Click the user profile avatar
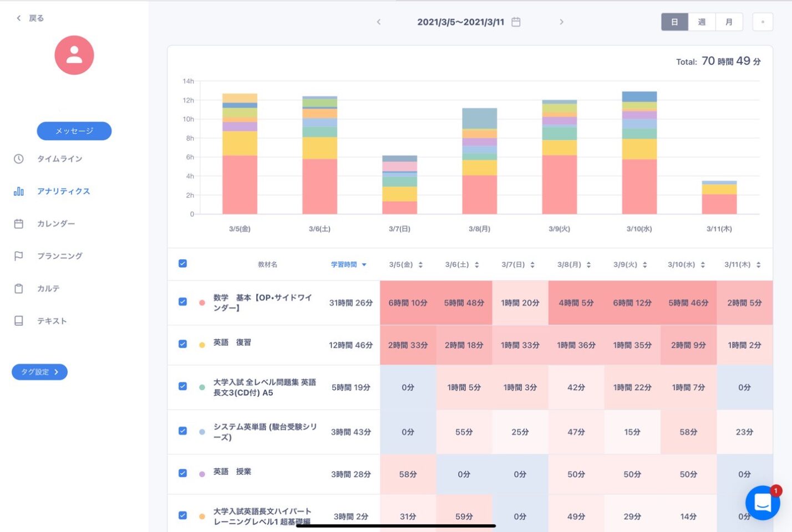Image resolution: width=792 pixels, height=532 pixels. tap(74, 55)
